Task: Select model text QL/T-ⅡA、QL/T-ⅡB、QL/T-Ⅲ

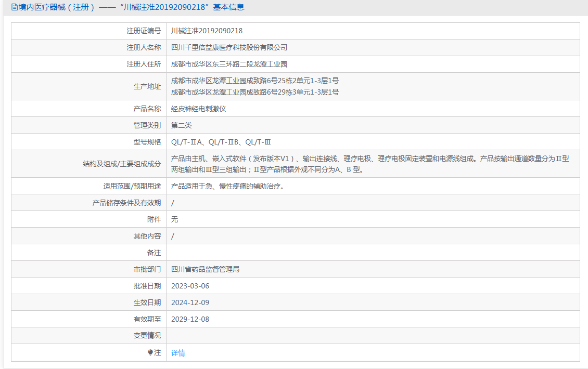Action: [221, 142]
